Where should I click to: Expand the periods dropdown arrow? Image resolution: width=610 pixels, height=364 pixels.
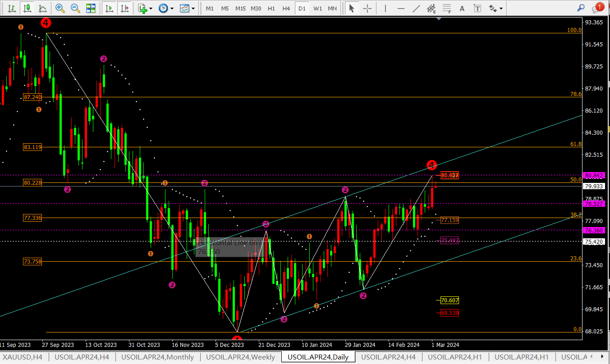pos(171,8)
